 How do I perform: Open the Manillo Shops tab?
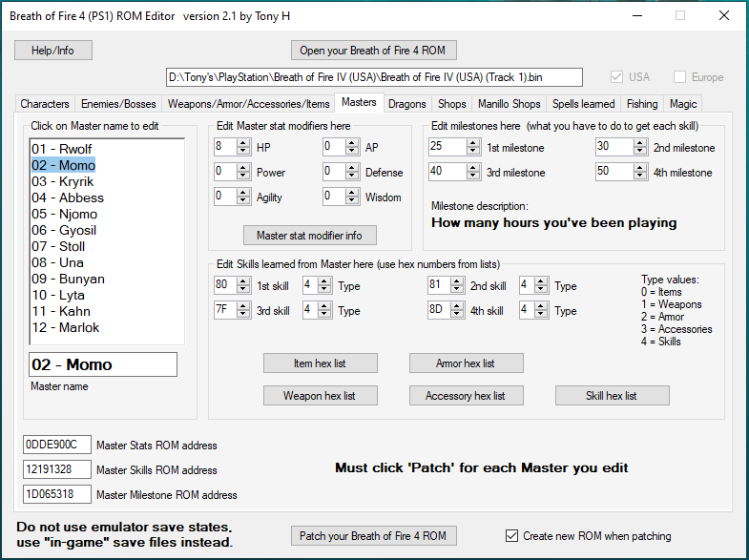click(x=510, y=104)
